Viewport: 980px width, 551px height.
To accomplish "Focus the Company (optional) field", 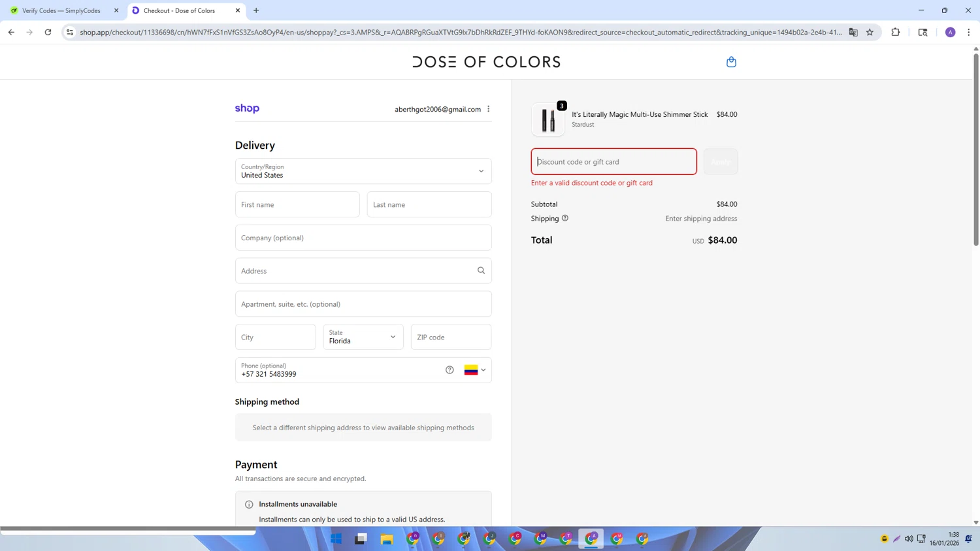I will (363, 238).
